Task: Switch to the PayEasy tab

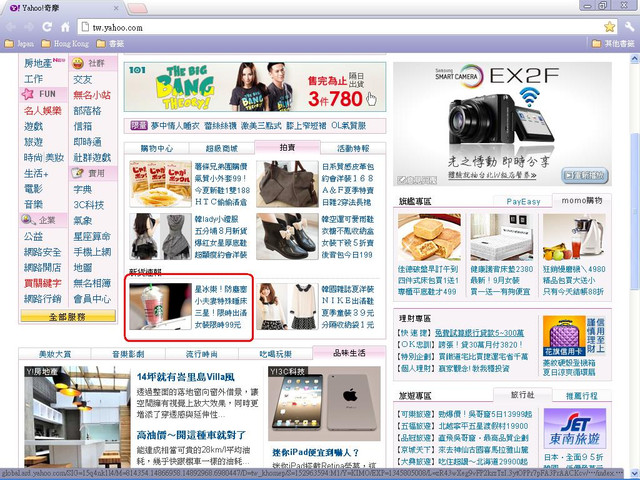Action: point(523,201)
